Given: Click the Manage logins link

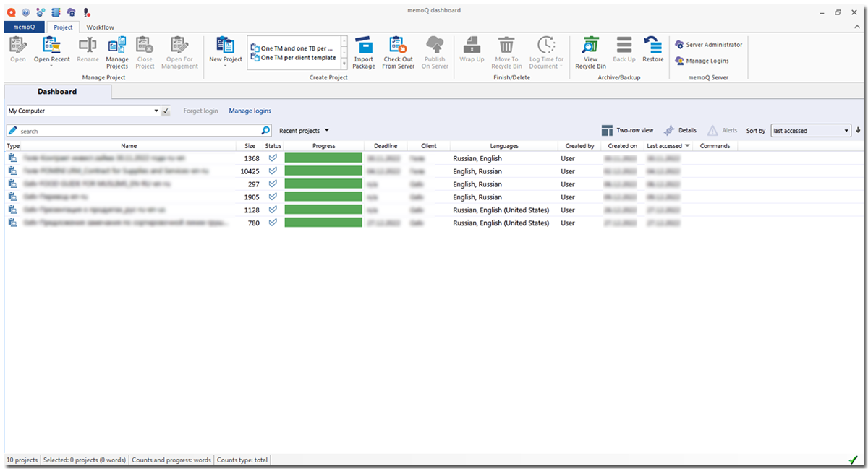Looking at the screenshot, I should (250, 111).
